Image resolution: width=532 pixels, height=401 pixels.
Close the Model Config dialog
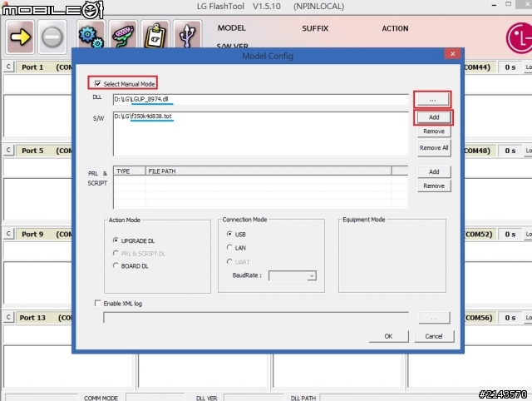click(452, 53)
